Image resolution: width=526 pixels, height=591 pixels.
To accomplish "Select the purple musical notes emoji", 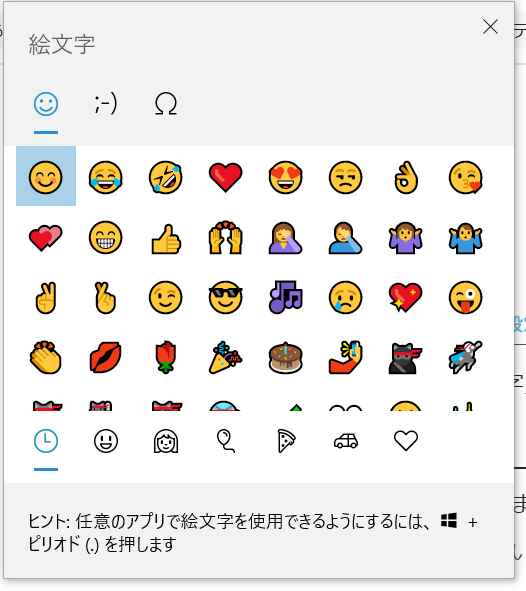I will click(285, 297).
